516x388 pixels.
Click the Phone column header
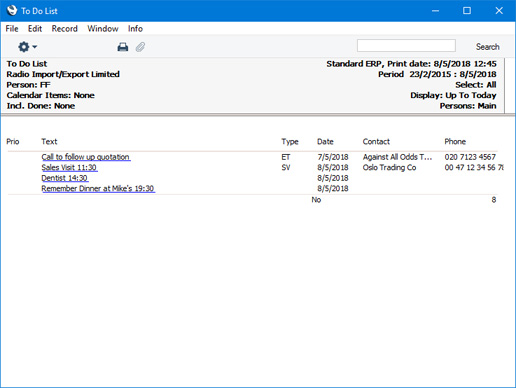click(x=455, y=141)
